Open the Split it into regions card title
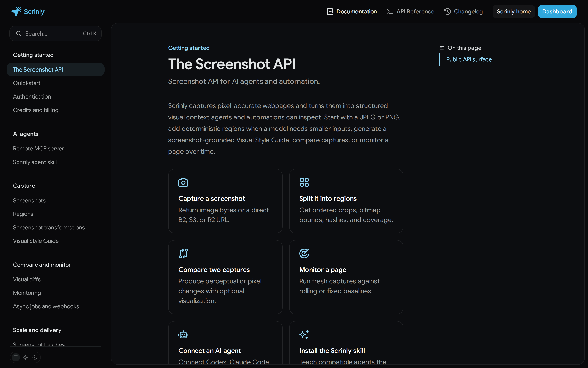 click(328, 199)
